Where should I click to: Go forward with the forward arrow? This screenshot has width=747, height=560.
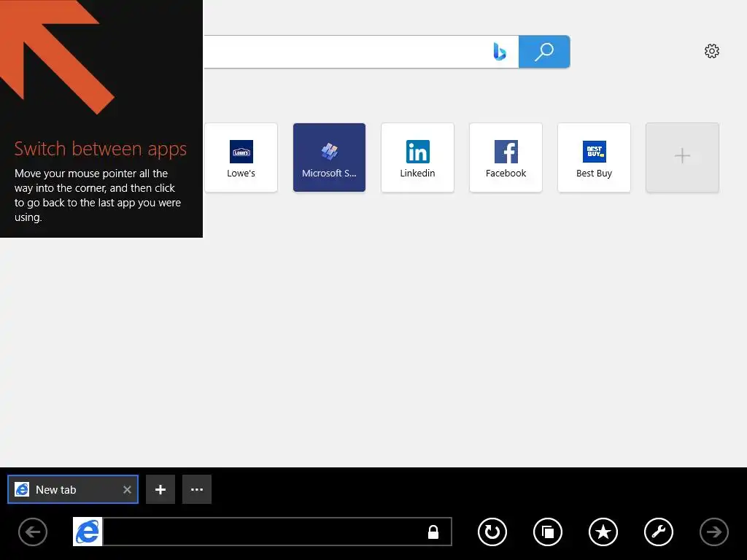tap(714, 532)
